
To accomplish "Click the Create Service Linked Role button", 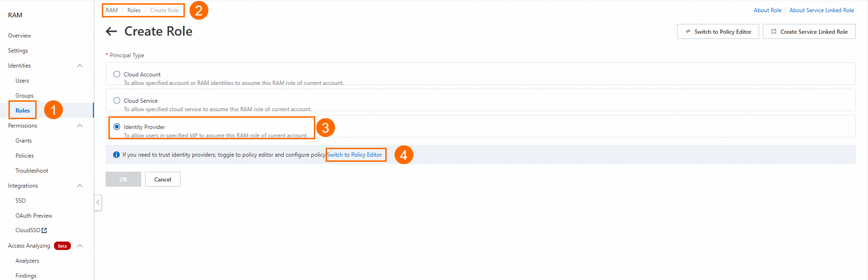I will click(809, 31).
